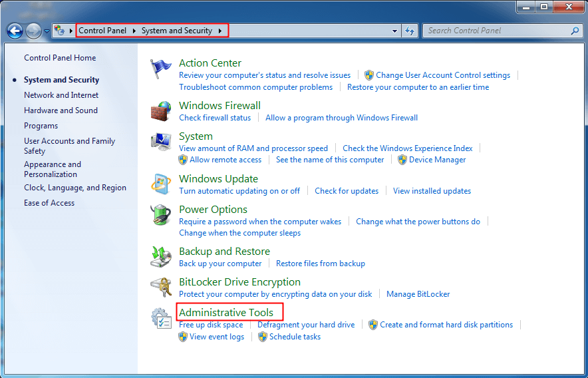
Task: Click See the name of this computer
Action: click(x=330, y=160)
